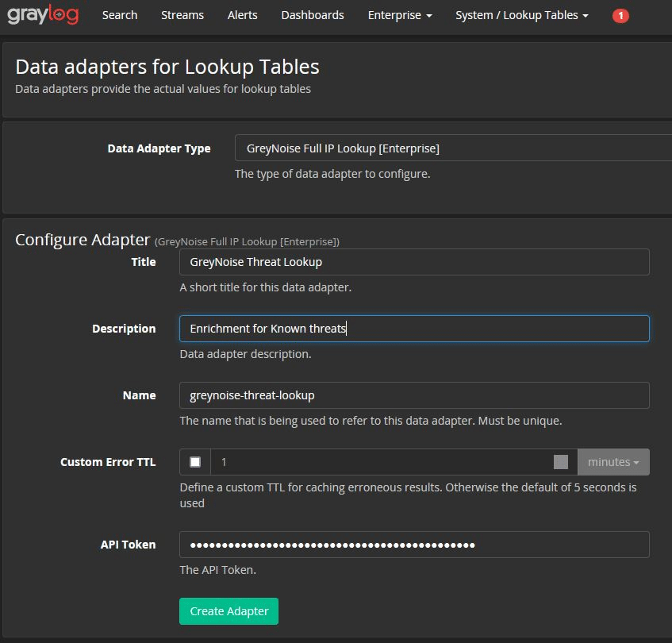The image size is (672, 643).
Task: Expand the System / Lookup Tables menu
Action: click(521, 14)
